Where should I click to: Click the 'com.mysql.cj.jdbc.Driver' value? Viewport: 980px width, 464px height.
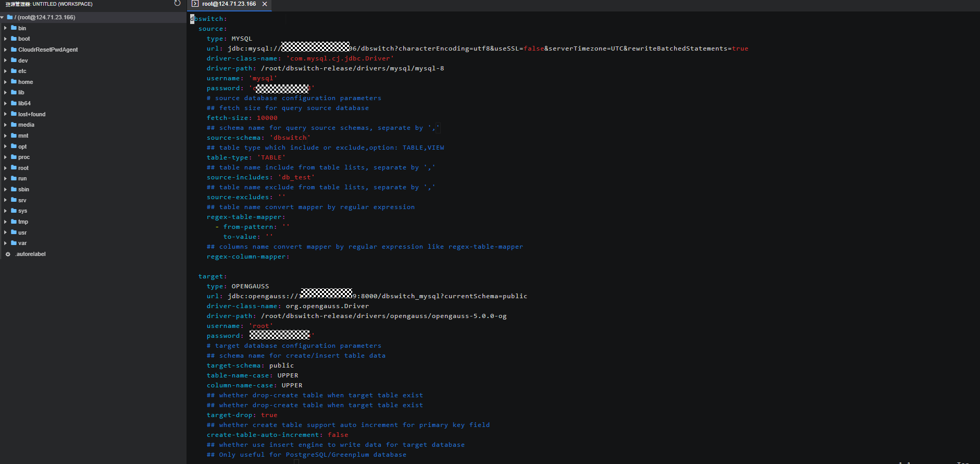tap(340, 58)
